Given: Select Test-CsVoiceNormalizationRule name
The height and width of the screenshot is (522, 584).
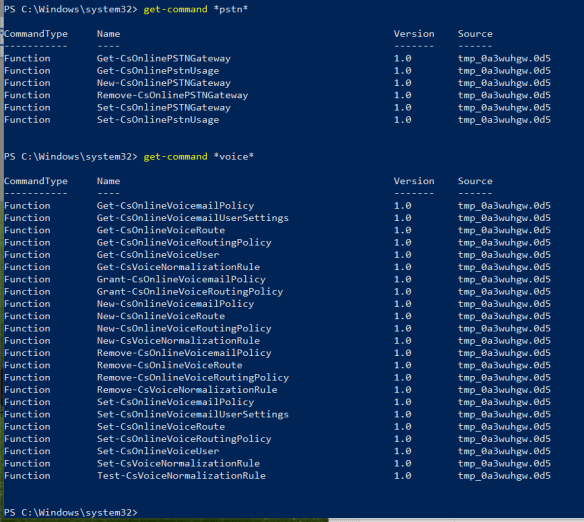Looking at the screenshot, I should (181, 476).
